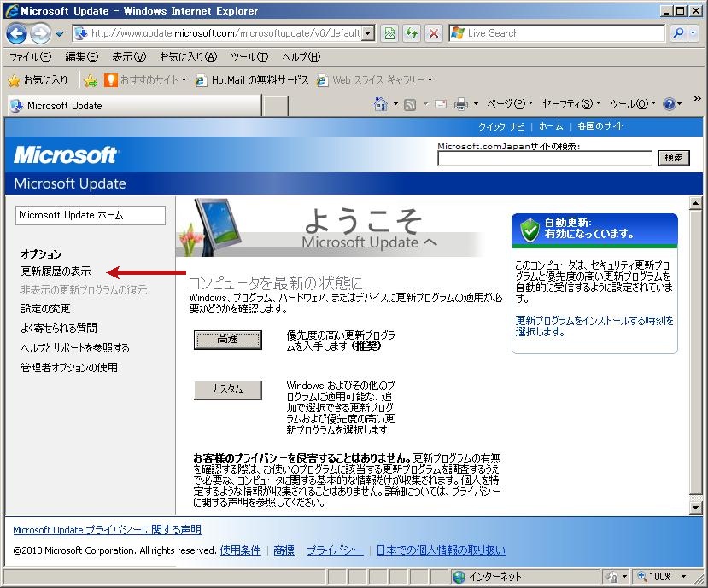Expand the address bar dropdown
This screenshot has width=708, height=588.
(368, 33)
